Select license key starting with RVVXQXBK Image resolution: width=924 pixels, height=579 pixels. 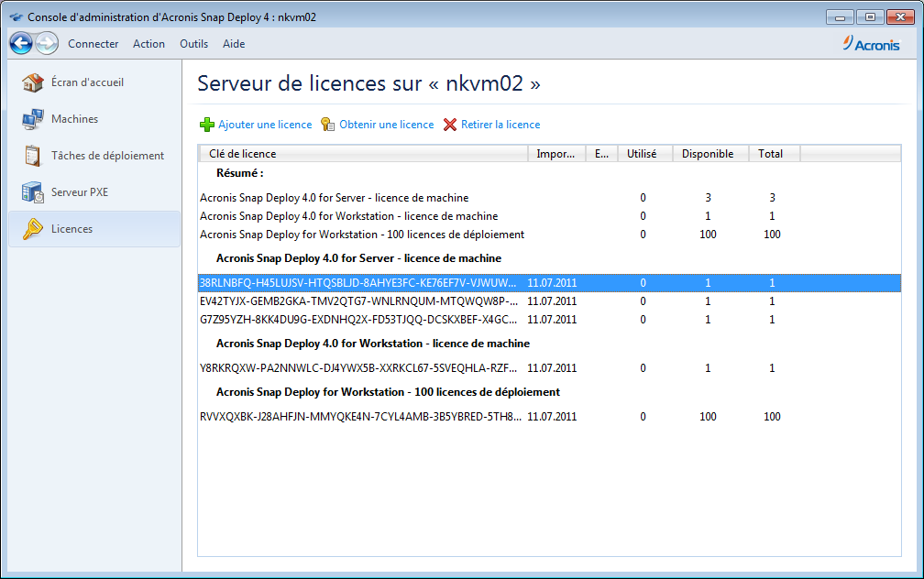click(358, 417)
